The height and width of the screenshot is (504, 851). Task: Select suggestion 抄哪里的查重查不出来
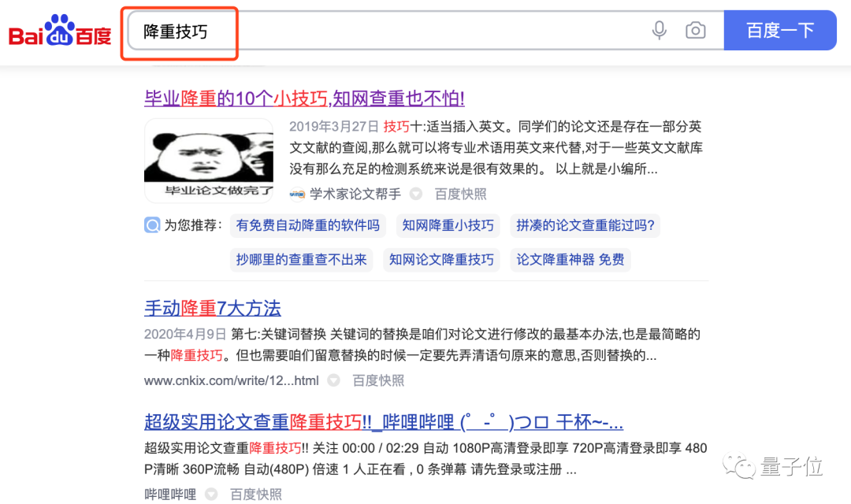click(301, 260)
